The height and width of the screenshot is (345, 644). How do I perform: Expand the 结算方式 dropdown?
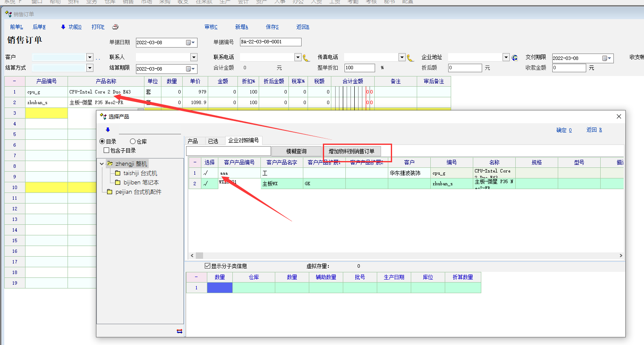coord(90,68)
